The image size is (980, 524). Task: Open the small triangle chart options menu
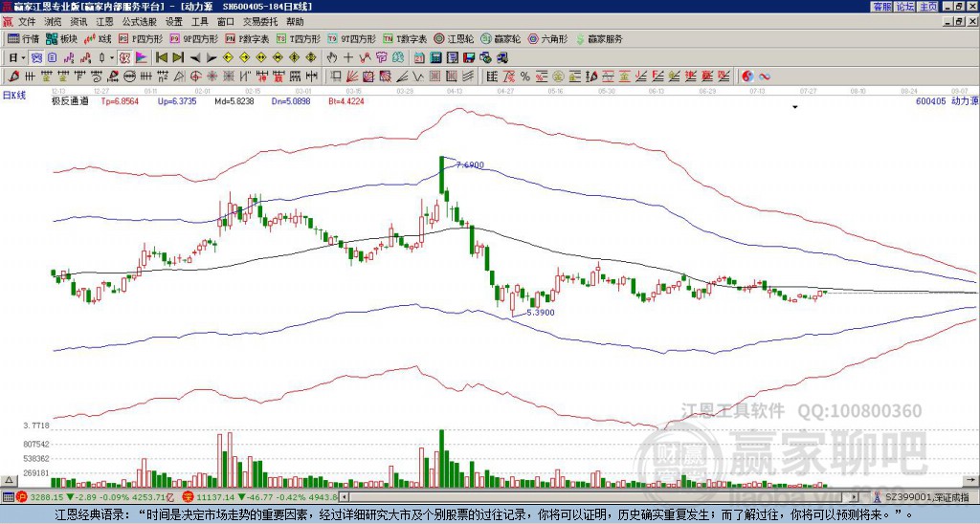pos(794,107)
